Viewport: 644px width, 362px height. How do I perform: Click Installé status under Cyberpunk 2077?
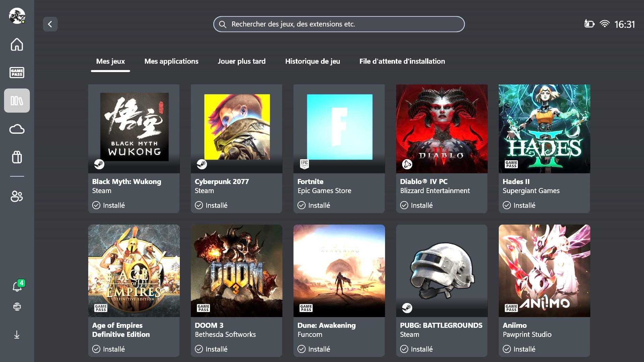click(212, 205)
